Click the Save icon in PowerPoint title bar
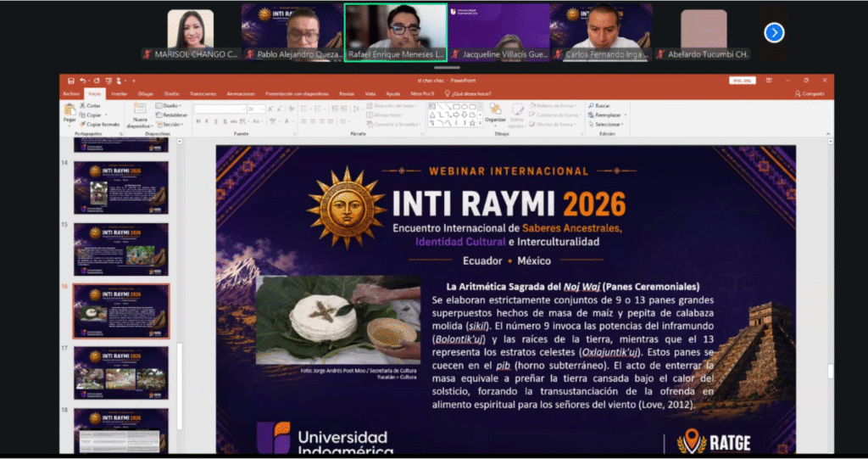The image size is (868, 459). (x=71, y=81)
